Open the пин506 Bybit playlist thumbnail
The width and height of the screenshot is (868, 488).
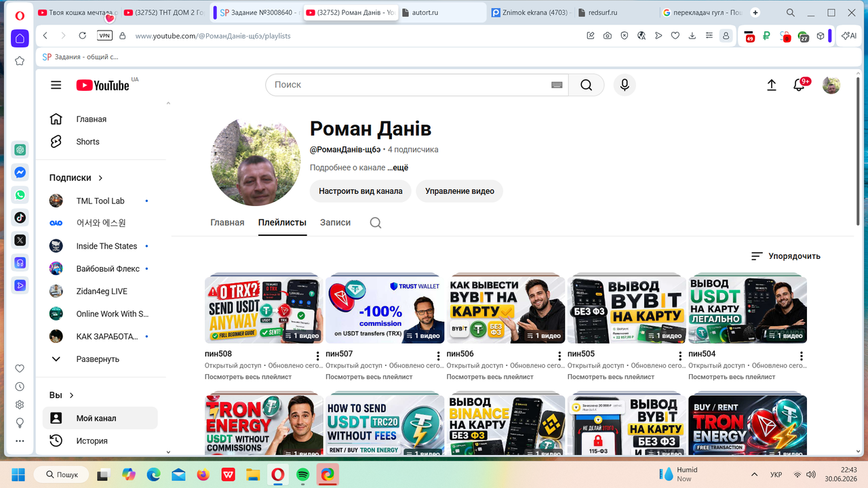click(506, 310)
